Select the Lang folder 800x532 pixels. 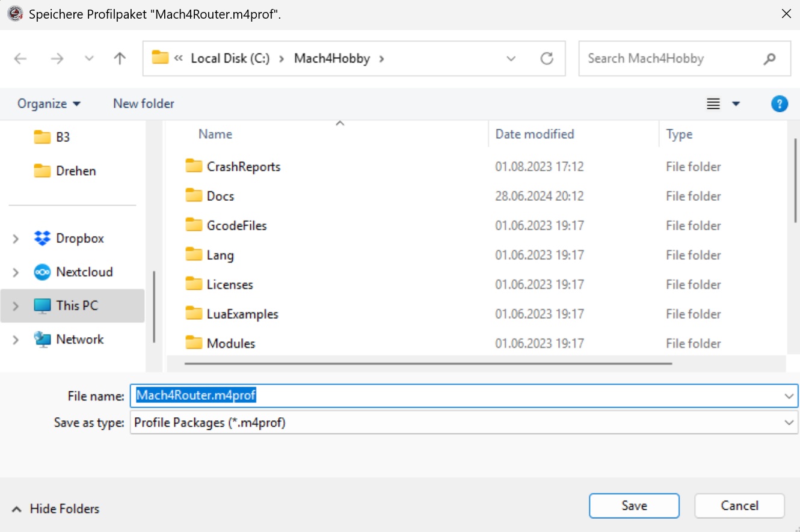pyautogui.click(x=220, y=255)
